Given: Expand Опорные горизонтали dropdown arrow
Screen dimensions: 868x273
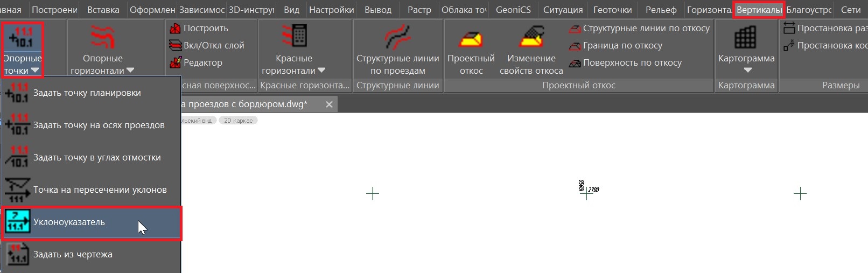Looking at the screenshot, I should click(x=130, y=71).
